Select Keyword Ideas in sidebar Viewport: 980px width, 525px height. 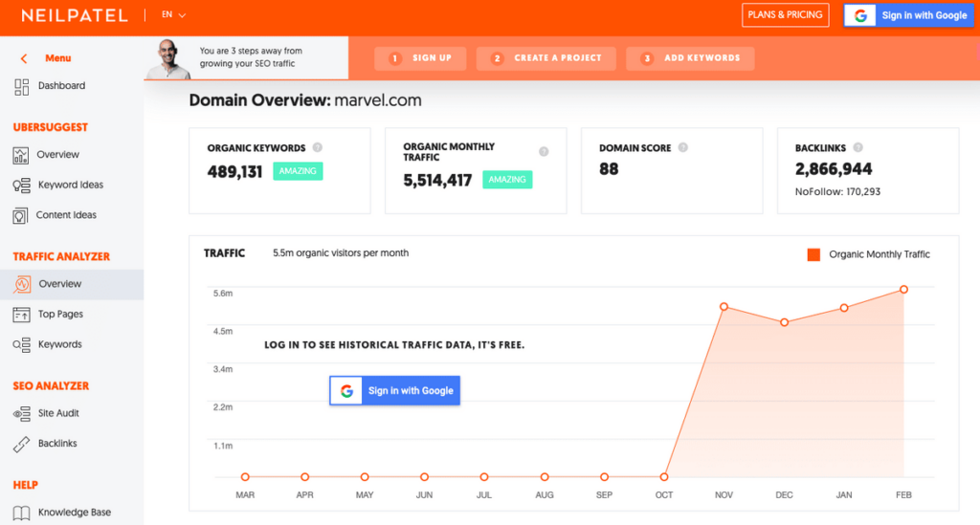[x=72, y=185]
